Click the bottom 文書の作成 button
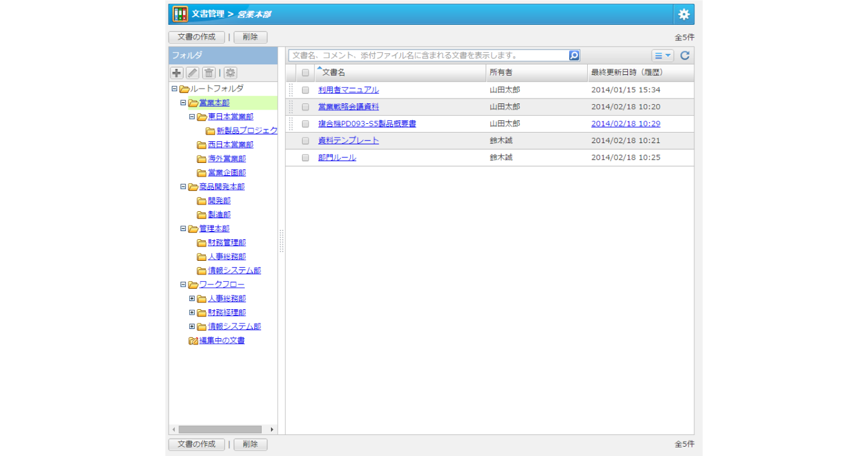This screenshot has width=868, height=456. click(x=197, y=444)
